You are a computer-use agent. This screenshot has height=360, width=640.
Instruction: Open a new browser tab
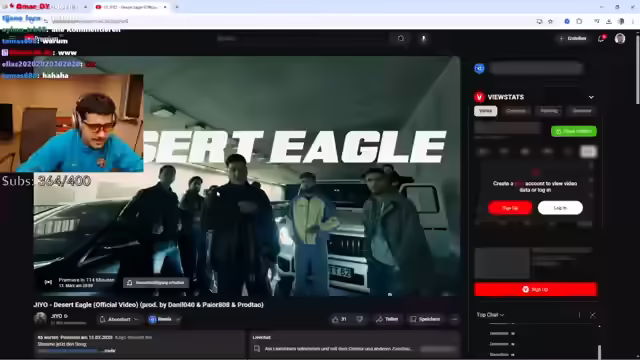[177, 7]
